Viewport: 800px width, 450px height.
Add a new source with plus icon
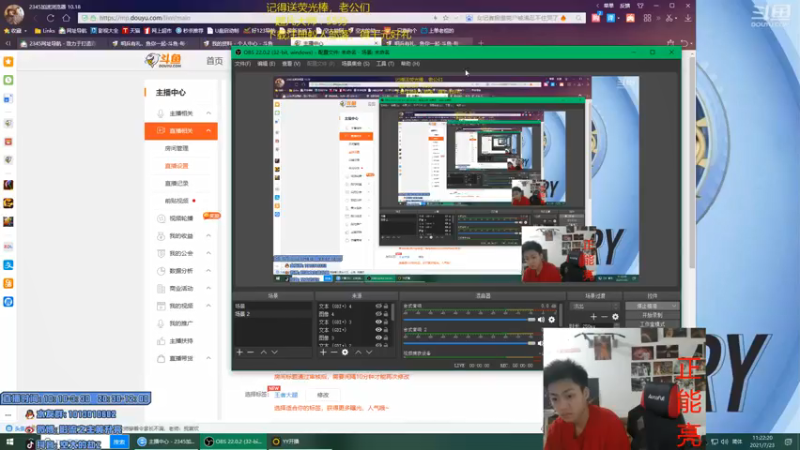323,352
